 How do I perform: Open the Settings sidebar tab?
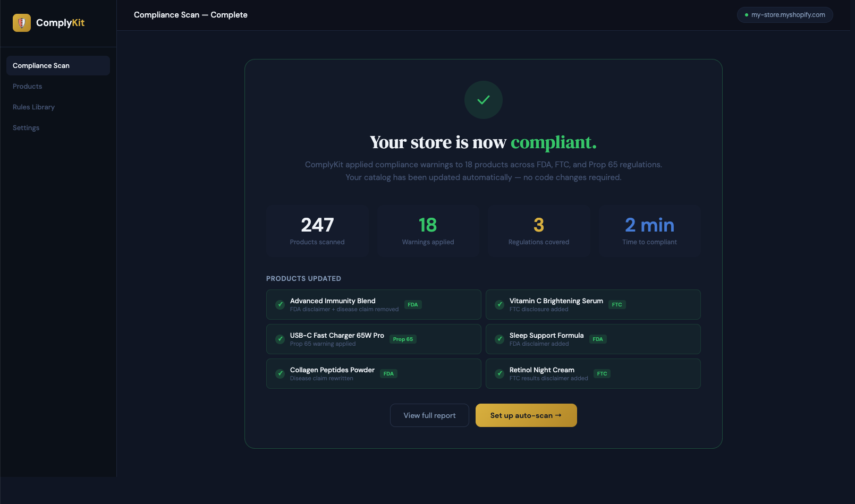point(26,127)
